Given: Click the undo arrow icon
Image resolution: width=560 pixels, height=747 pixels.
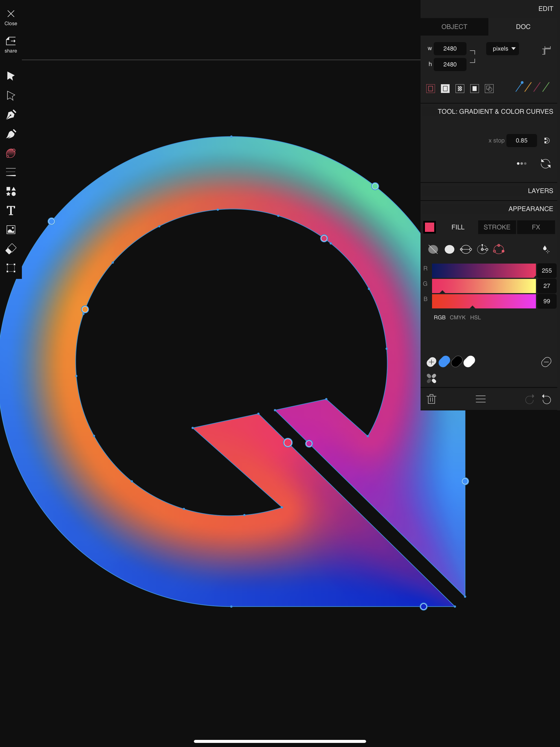Looking at the screenshot, I should pos(546,399).
